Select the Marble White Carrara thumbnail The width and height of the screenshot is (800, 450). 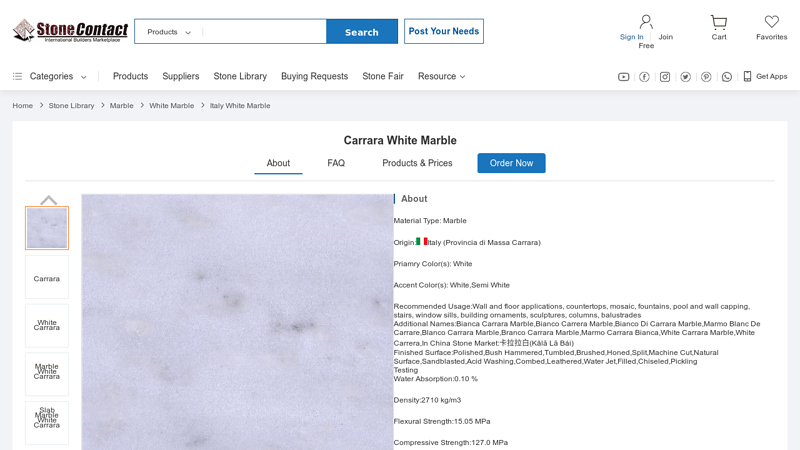click(x=47, y=374)
